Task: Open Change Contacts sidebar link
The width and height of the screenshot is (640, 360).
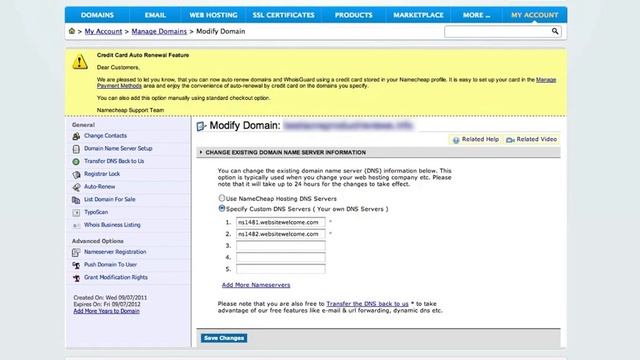Action: click(x=105, y=136)
